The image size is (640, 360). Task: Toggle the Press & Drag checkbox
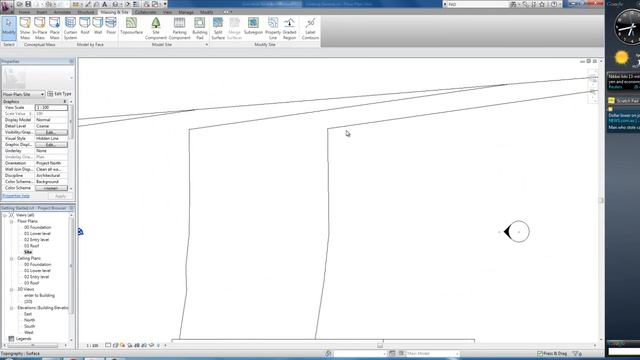[x=540, y=353]
